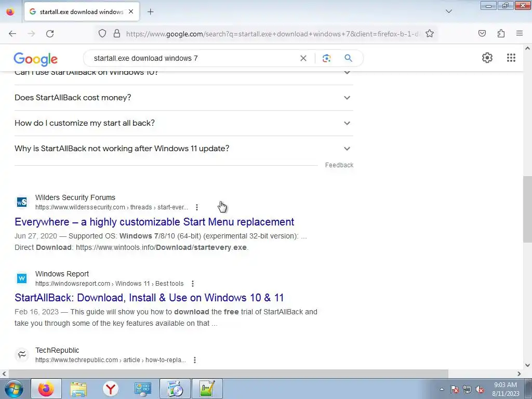Open wilderssecurity.com breadcrumb URL

[112, 207]
